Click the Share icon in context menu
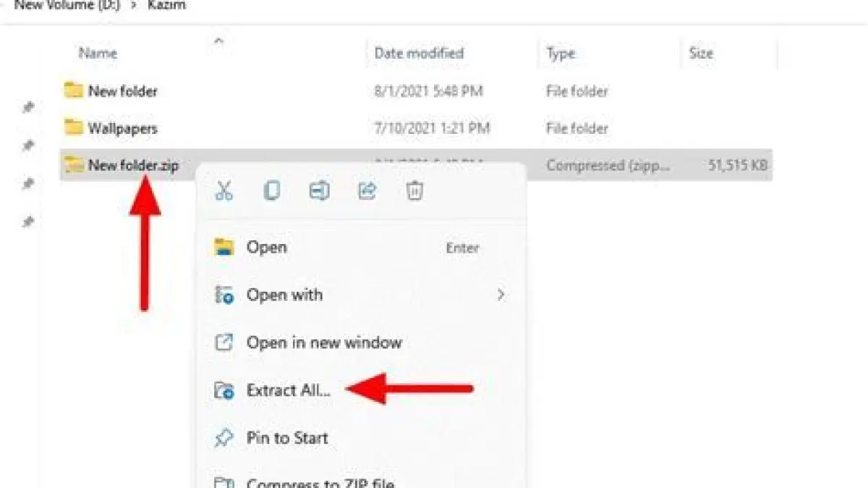This screenshot has height=488, width=868. click(367, 190)
